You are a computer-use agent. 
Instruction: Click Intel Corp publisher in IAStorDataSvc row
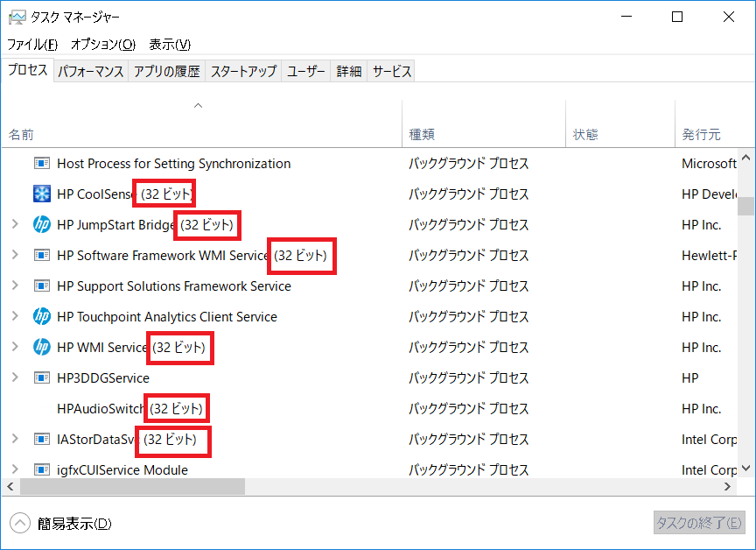point(709,439)
